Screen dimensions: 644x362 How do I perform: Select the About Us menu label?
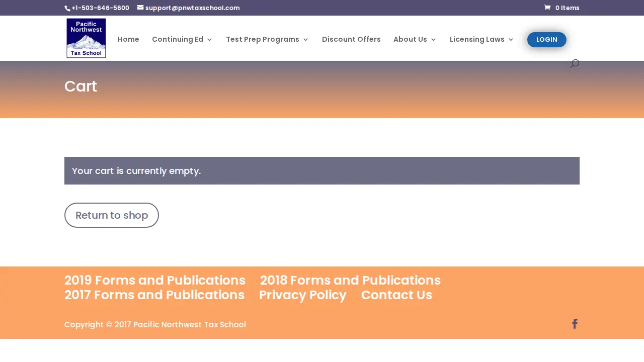click(x=410, y=39)
